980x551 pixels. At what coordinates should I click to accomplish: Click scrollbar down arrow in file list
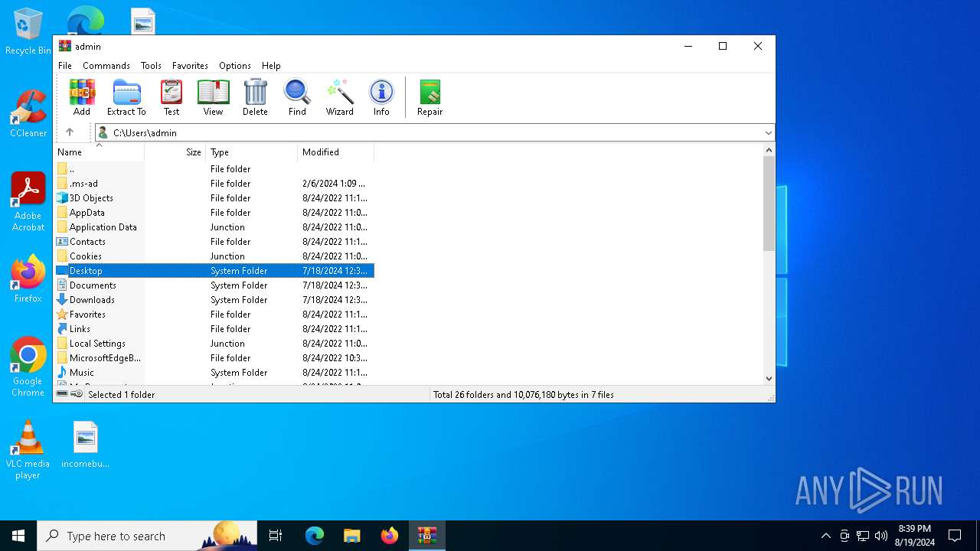click(769, 378)
